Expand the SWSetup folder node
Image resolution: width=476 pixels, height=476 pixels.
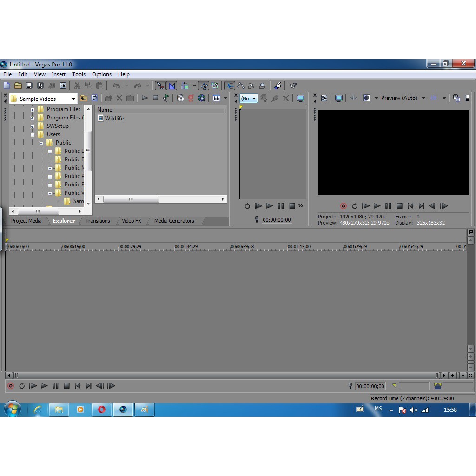click(x=32, y=126)
